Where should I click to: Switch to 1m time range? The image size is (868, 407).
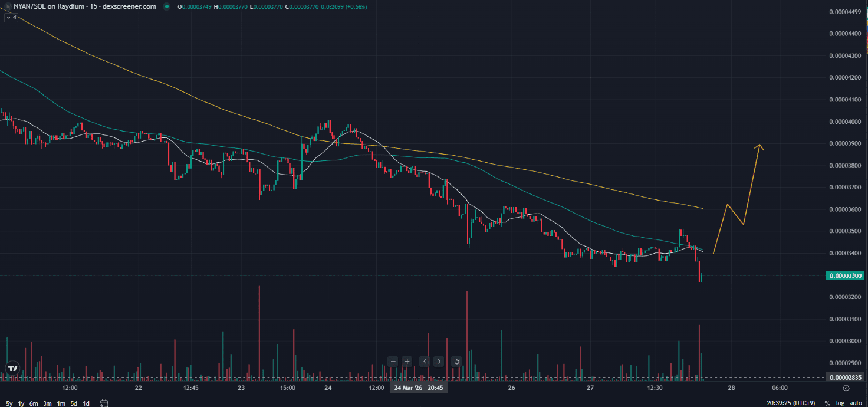click(x=61, y=403)
